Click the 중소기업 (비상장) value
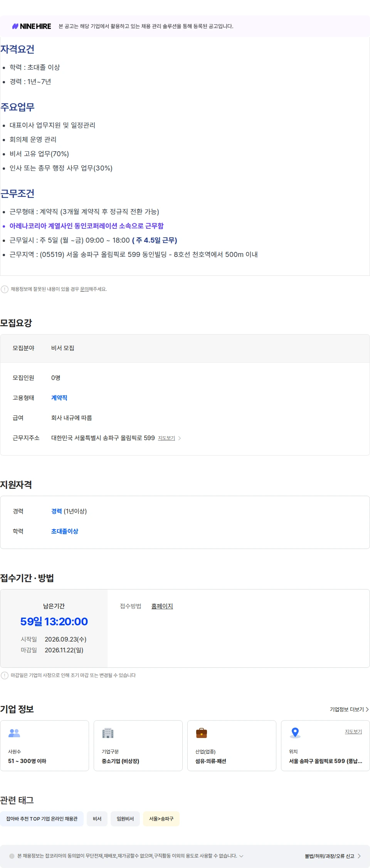Screen dimensions: 370x868 click(x=121, y=761)
